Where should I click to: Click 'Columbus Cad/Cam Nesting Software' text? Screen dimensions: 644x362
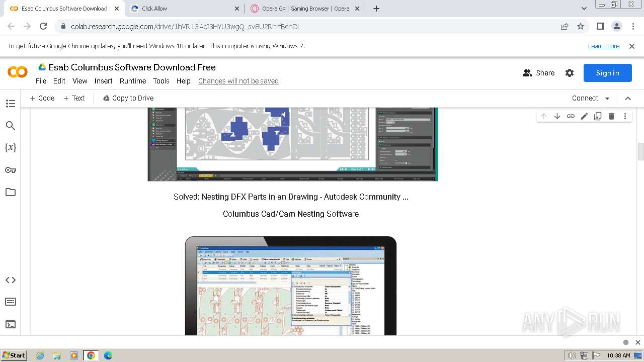coord(291,214)
